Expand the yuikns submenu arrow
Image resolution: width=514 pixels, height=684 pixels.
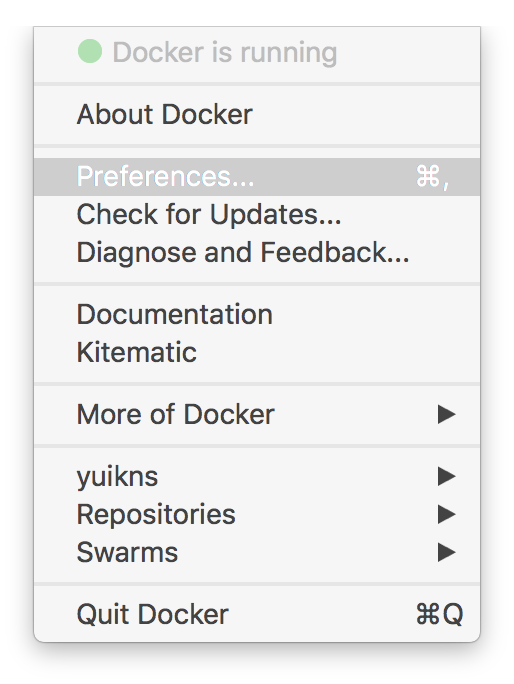(x=446, y=476)
